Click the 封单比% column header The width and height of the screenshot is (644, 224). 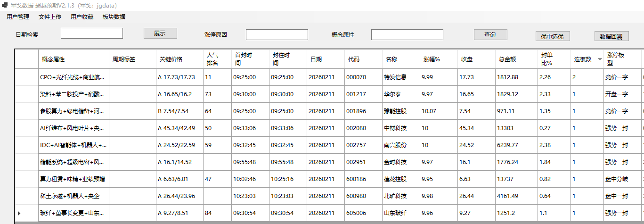pyautogui.click(x=554, y=59)
